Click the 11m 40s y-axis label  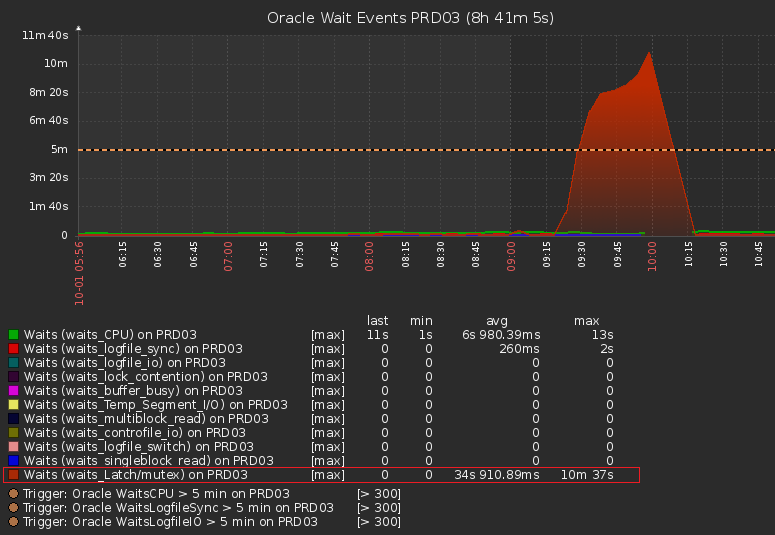(x=45, y=35)
